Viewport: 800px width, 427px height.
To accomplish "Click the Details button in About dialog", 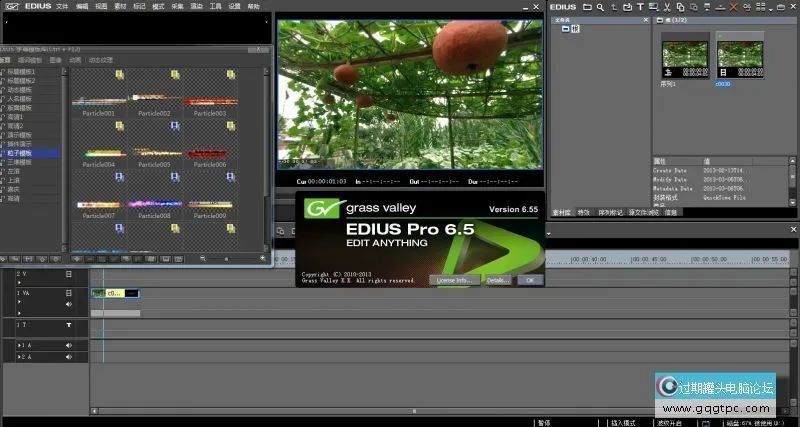I will pyautogui.click(x=497, y=280).
